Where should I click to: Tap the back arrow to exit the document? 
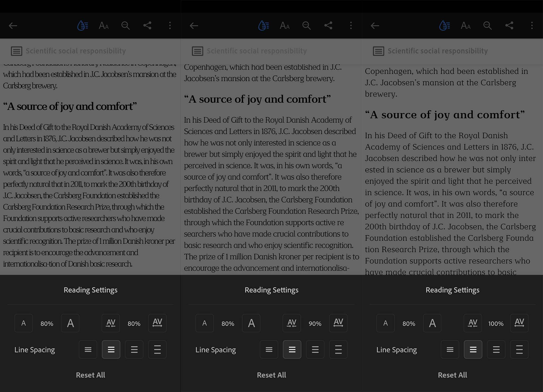pyautogui.click(x=13, y=25)
